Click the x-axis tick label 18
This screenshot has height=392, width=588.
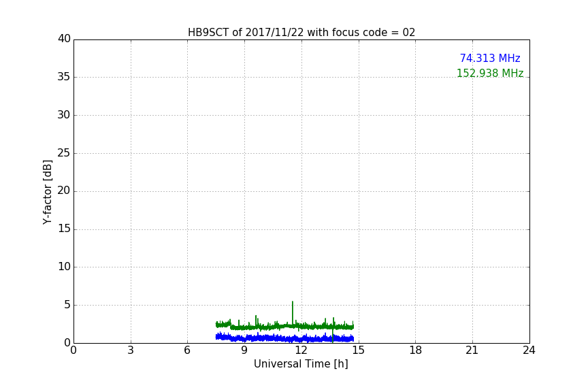[x=416, y=350]
